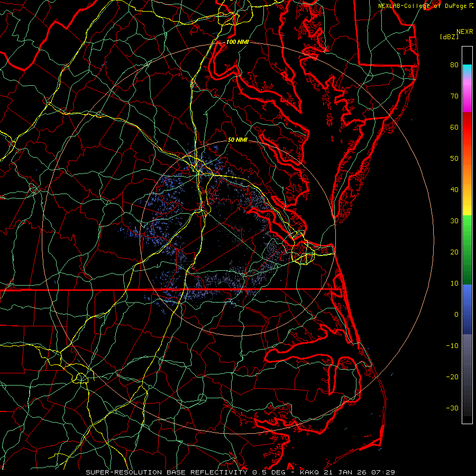Click the KAKQ station identifier in the caption
Screen dimensions: 476x476
click(309, 472)
